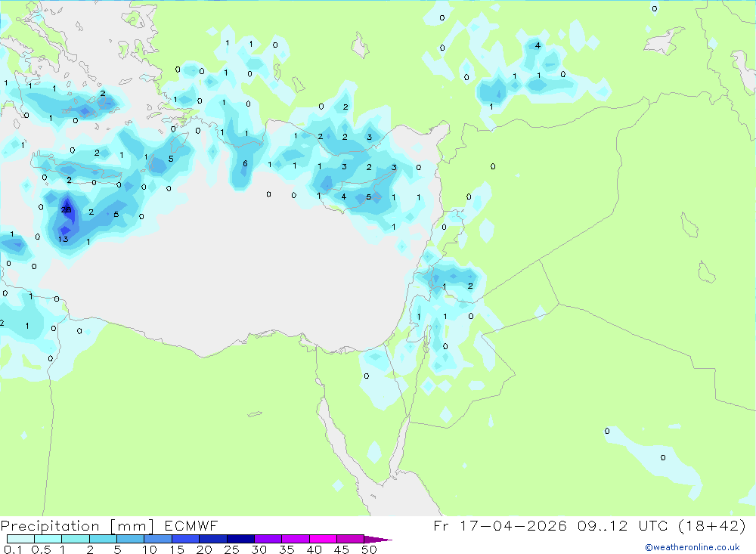
Task: Click the violet 30 to 35 legend swatch
Action: pyautogui.click(x=268, y=539)
